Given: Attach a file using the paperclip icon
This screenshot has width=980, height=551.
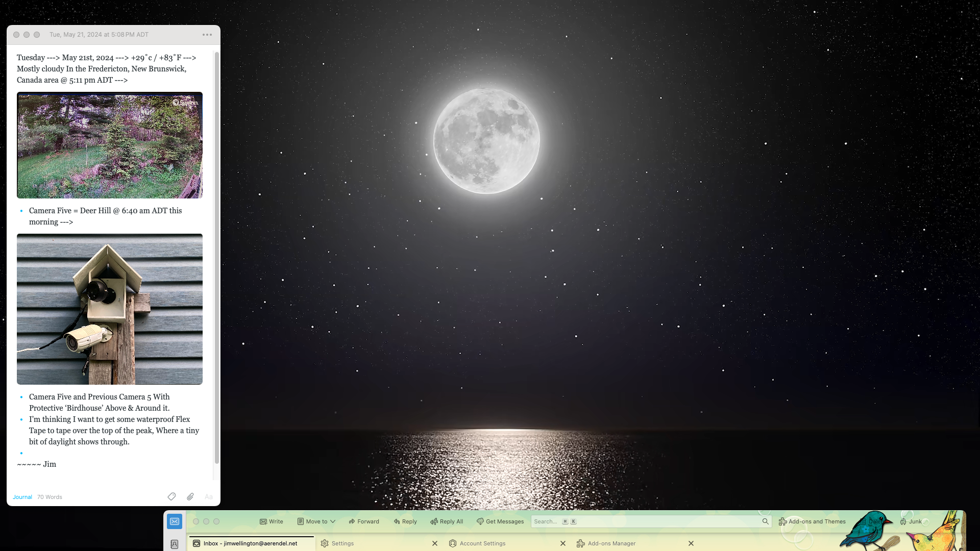Looking at the screenshot, I should coord(190,496).
